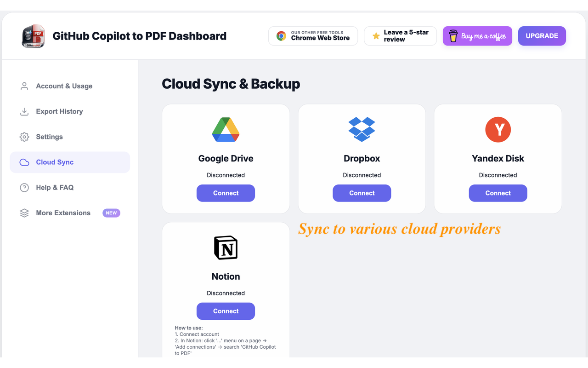The width and height of the screenshot is (588, 368).
Task: Open the Account & Usage section
Action: point(70,86)
